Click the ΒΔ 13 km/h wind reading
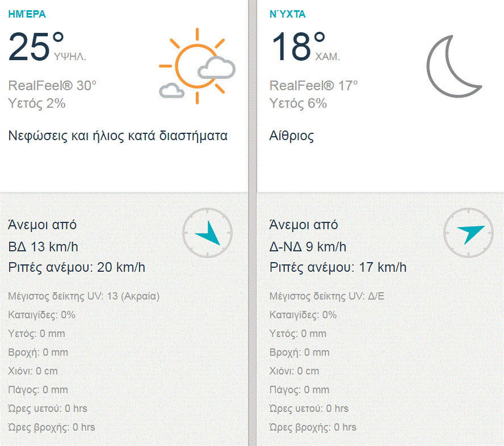The height and width of the screenshot is (446, 504). (x=43, y=247)
